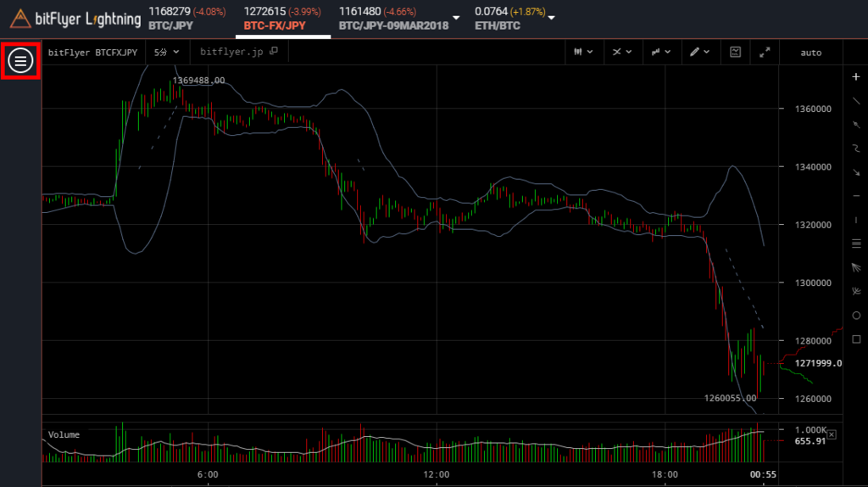Click the bitFlyer BTCFXJPY symbol label
Screen dimensions: 868x487
92,53
